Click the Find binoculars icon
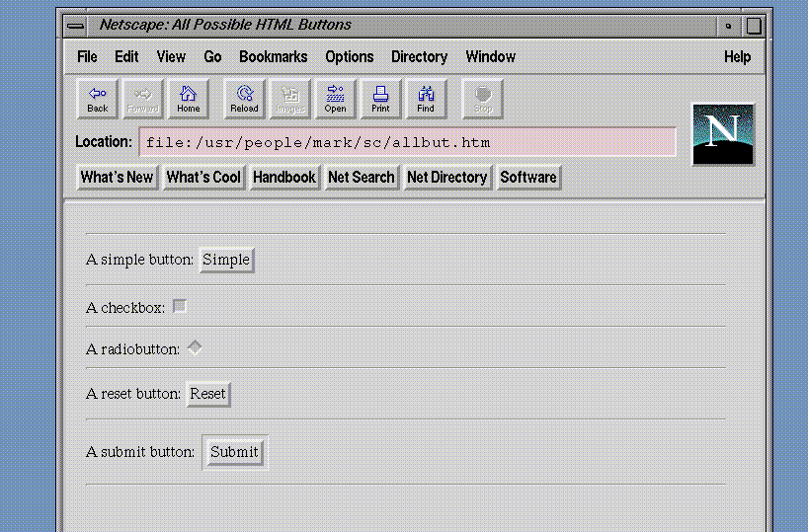 (x=426, y=99)
